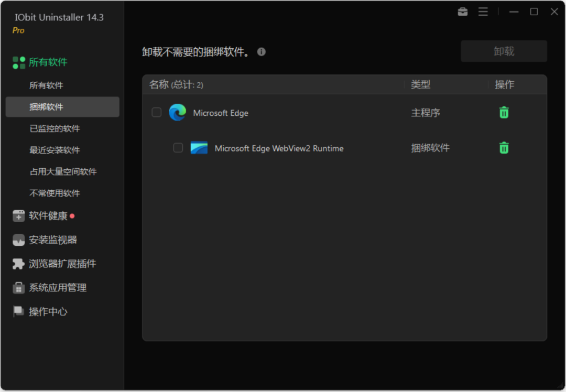The width and height of the screenshot is (566, 392).
Task: Click the IObit Uninstaller 14.3 title
Action: (59, 17)
